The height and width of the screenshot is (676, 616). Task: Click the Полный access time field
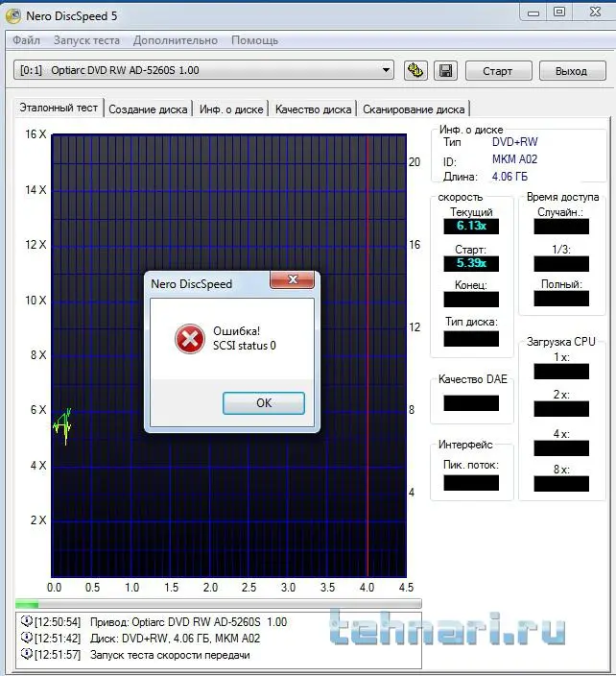click(561, 299)
